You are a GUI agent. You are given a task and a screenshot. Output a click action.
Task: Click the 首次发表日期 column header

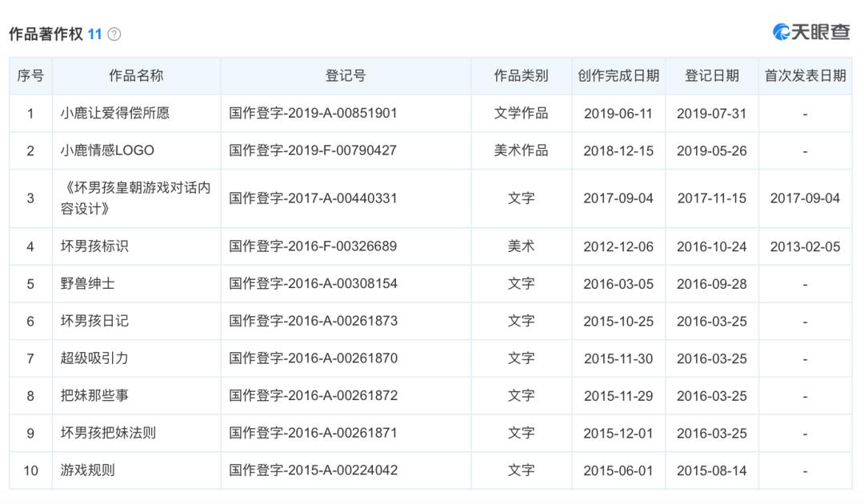coord(805,76)
